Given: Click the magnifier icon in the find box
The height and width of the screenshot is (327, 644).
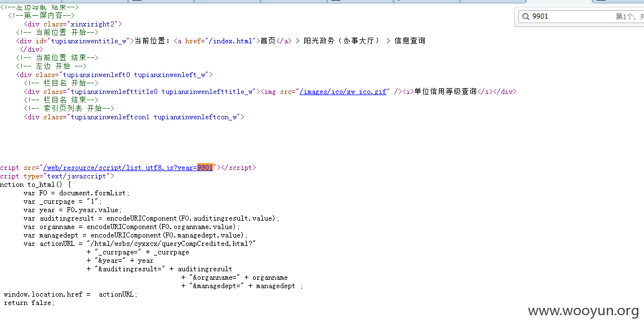Looking at the screenshot, I should click(526, 16).
